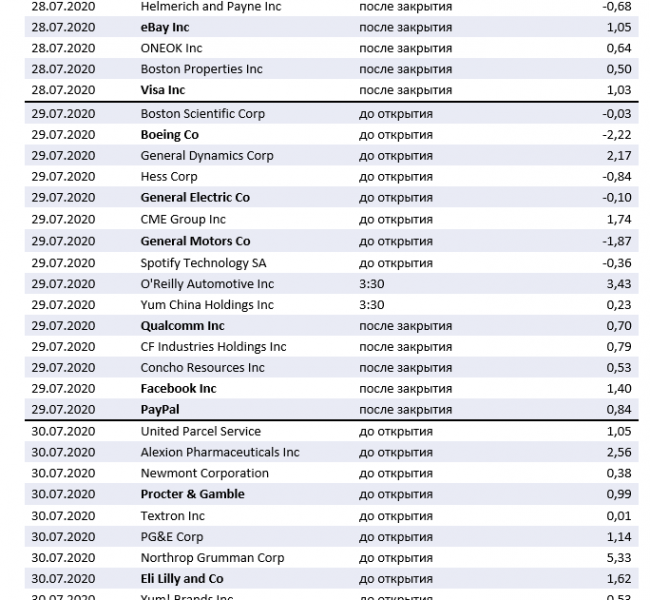Screen dimensions: 650x600
Task: Click 'после закрытия' in Qualcomm row
Action: click(405, 326)
